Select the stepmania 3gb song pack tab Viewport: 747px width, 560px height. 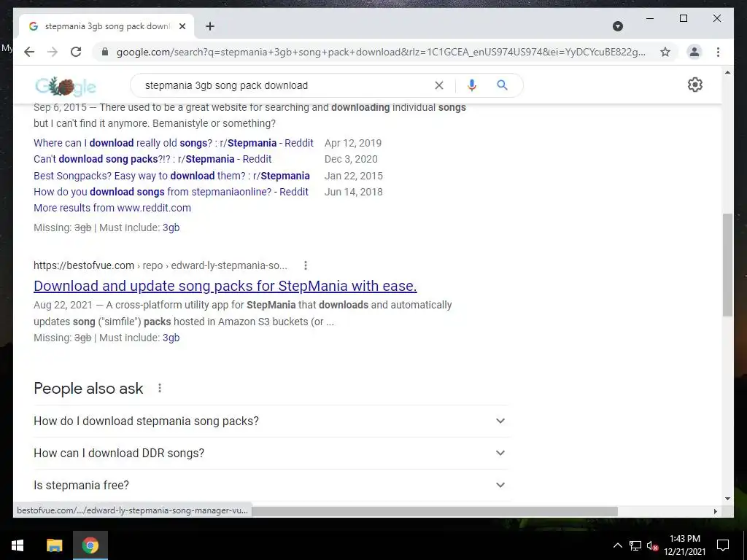107,26
